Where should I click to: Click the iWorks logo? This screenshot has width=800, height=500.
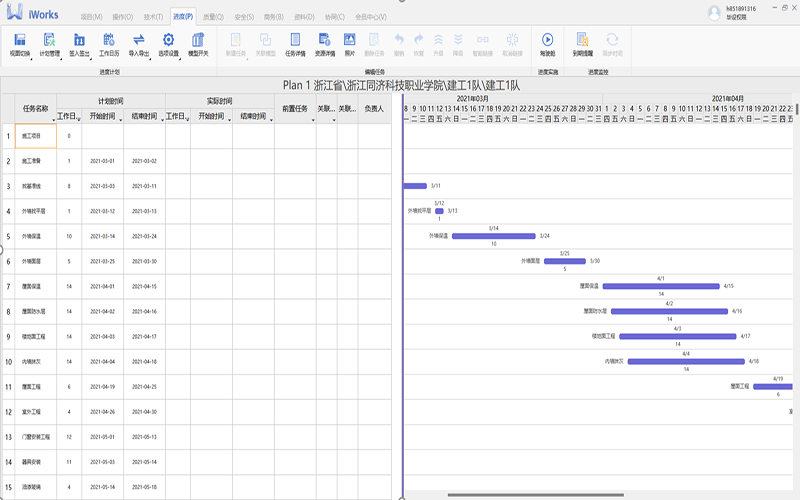click(x=33, y=12)
